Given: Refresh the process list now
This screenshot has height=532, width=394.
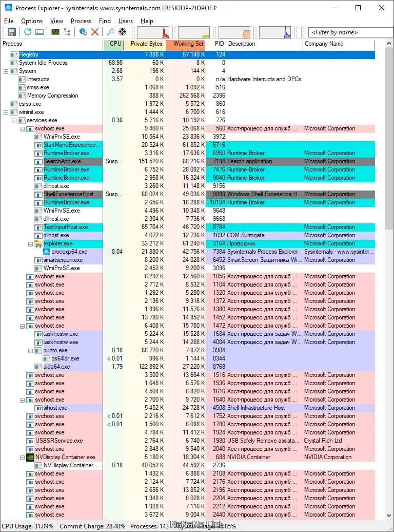Looking at the screenshot, I should point(28,32).
